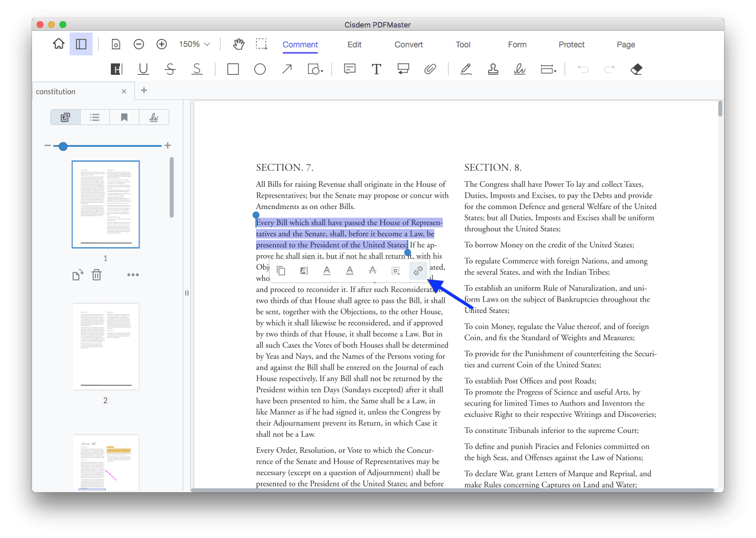
Task: Select the Text box tool
Action: click(x=377, y=69)
